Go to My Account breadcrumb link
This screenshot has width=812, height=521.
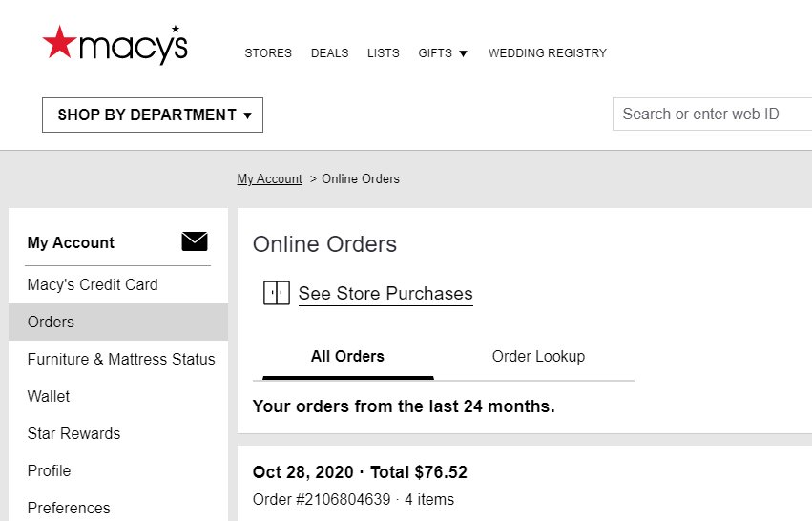coord(269,178)
